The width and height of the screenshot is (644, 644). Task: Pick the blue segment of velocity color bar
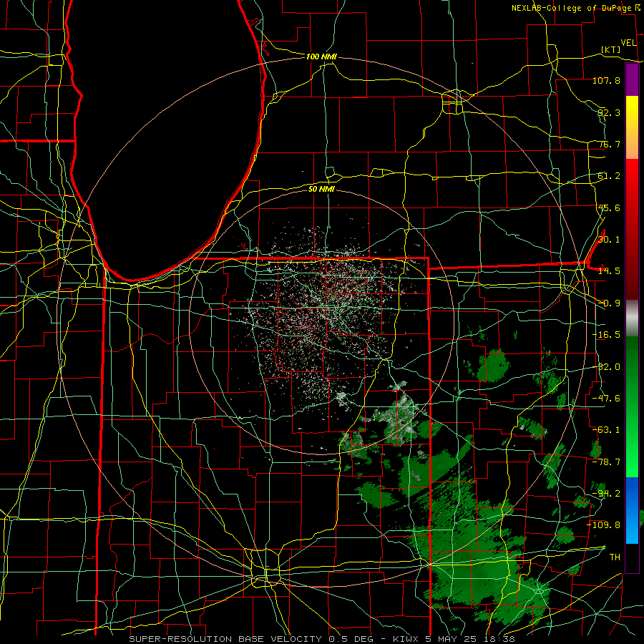coord(632,510)
